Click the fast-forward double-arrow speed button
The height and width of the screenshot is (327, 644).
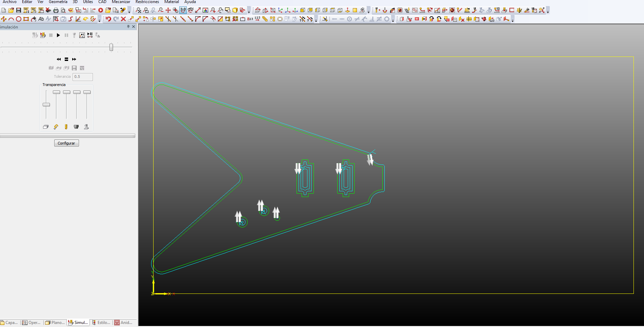click(x=74, y=59)
